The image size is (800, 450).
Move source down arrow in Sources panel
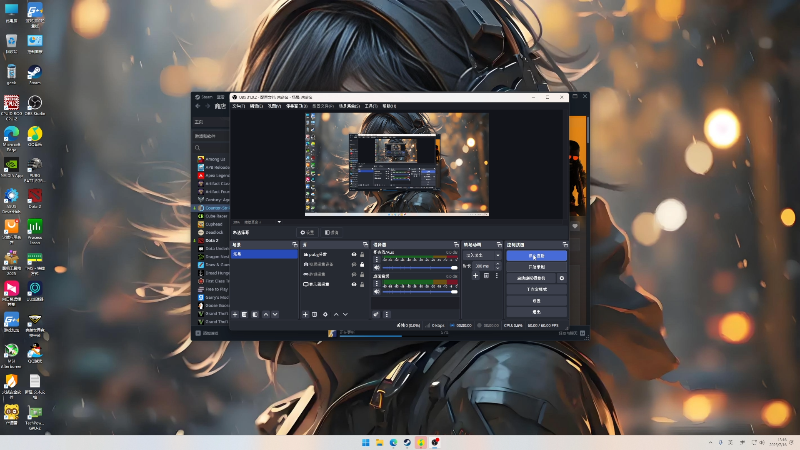point(345,314)
